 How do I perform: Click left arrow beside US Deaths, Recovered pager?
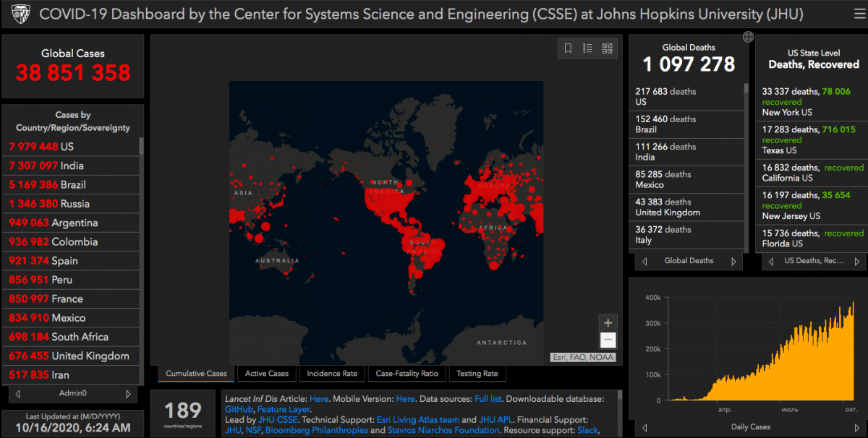(x=770, y=261)
